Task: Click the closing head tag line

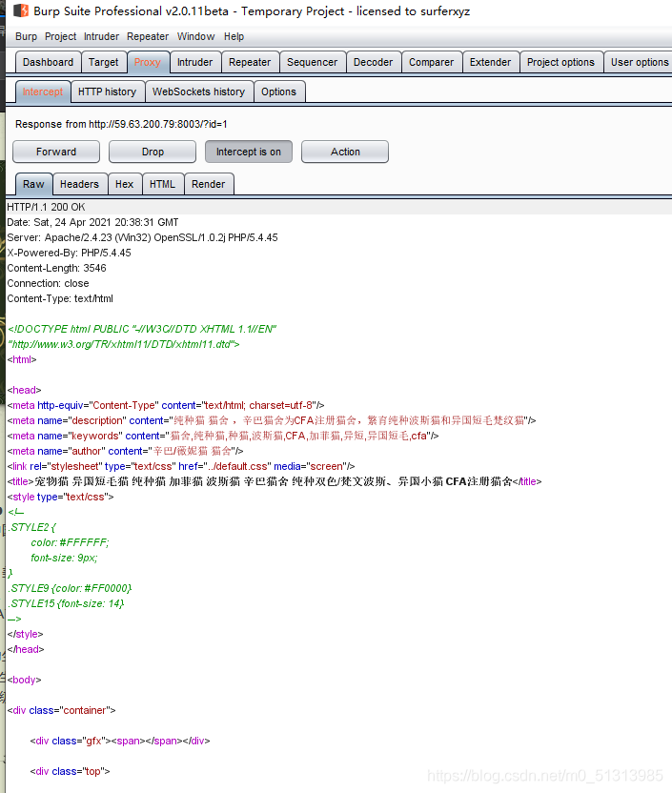Action: point(26,649)
